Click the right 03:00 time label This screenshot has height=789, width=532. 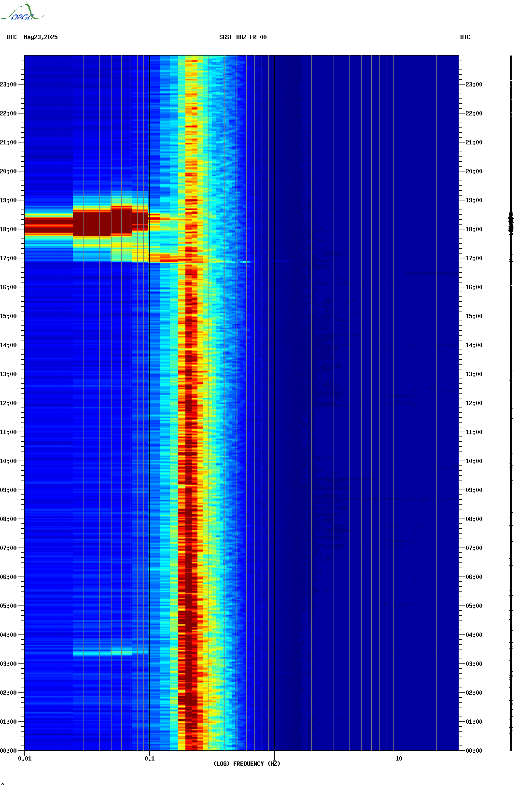(474, 664)
